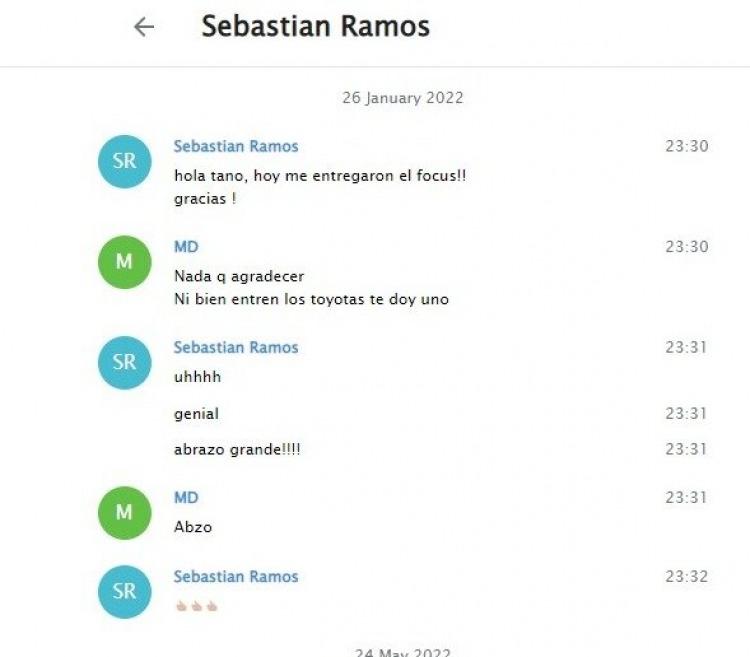Click the 'Abzo' message text
750x657 pixels.
pos(193,527)
